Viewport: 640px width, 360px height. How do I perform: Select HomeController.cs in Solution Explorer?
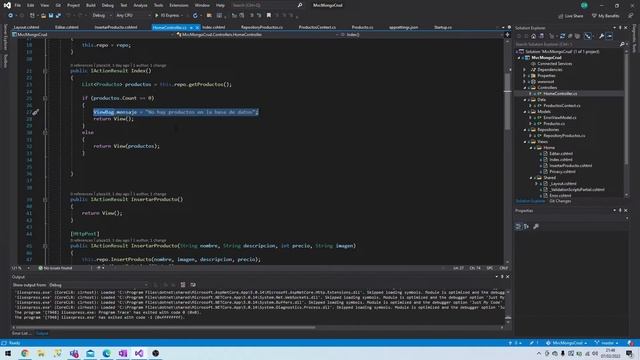(560, 93)
